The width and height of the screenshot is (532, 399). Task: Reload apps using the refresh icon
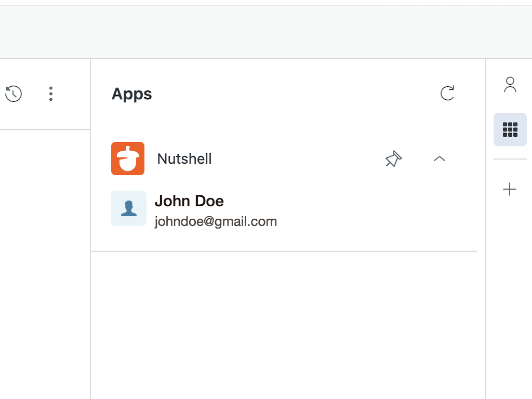pyautogui.click(x=447, y=93)
